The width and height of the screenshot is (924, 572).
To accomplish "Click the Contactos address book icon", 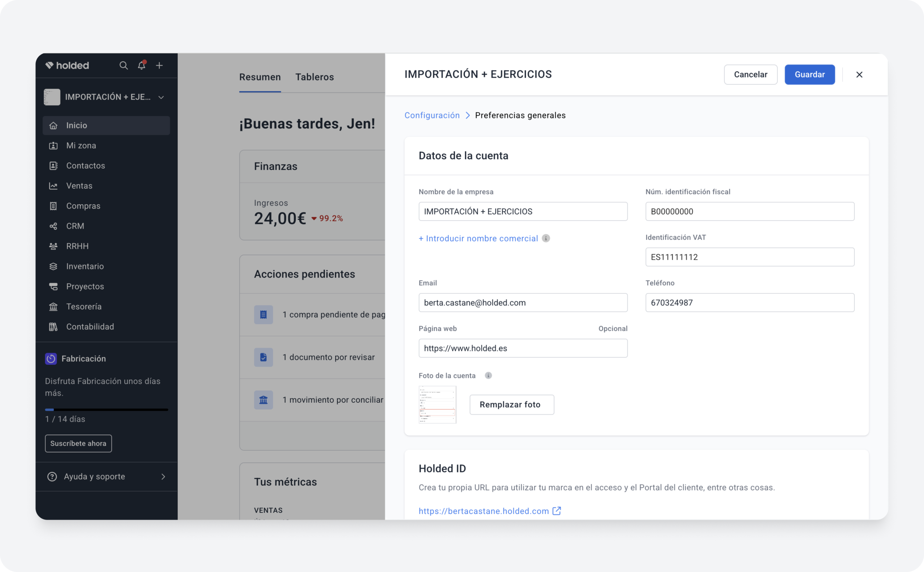I will 53,166.
